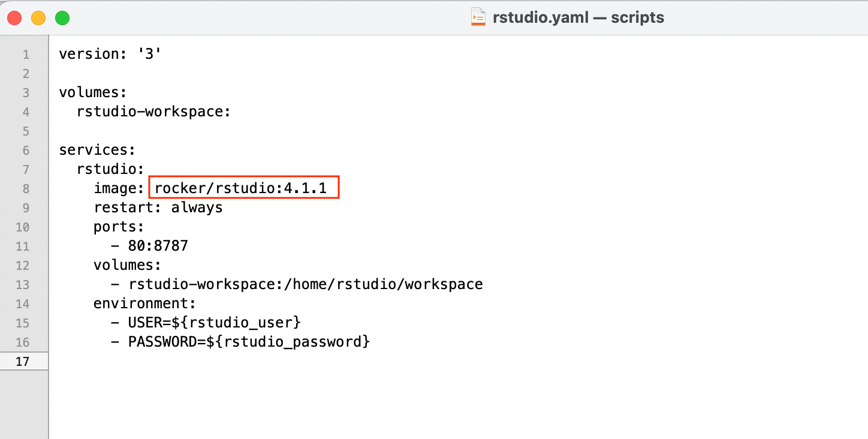The height and width of the screenshot is (439, 868).
Task: Click the '- USER=${rstudio_user}' line
Action: click(206, 323)
